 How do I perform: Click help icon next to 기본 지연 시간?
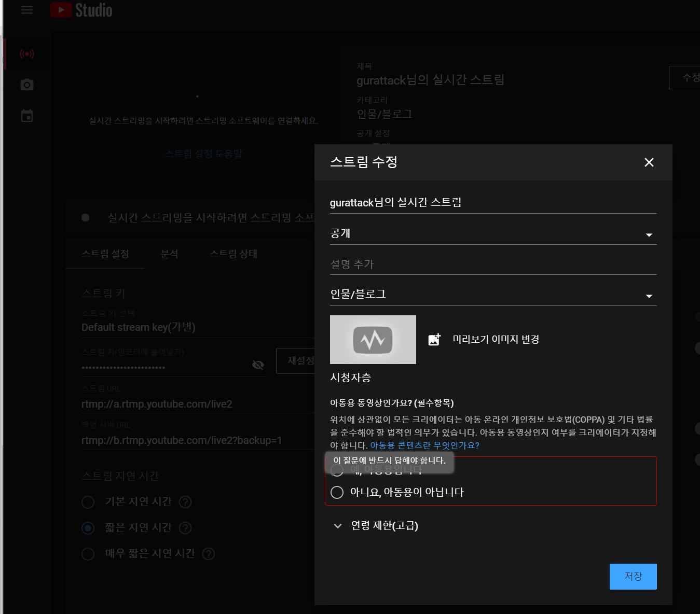pos(185,502)
